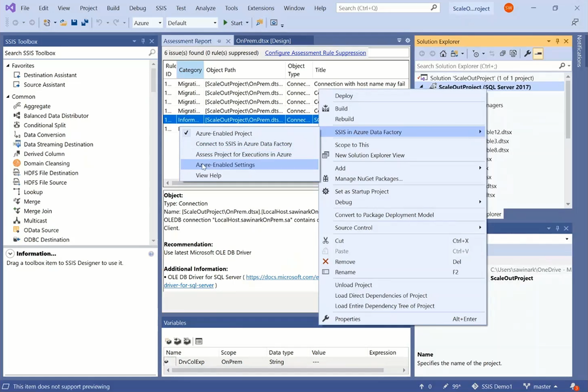Collapse the ScaleOutProject tree node

(421, 87)
